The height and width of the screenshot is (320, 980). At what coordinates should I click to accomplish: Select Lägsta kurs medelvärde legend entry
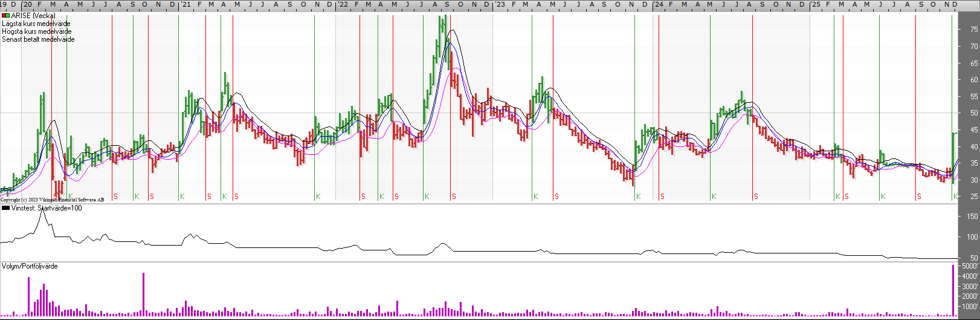pos(36,24)
